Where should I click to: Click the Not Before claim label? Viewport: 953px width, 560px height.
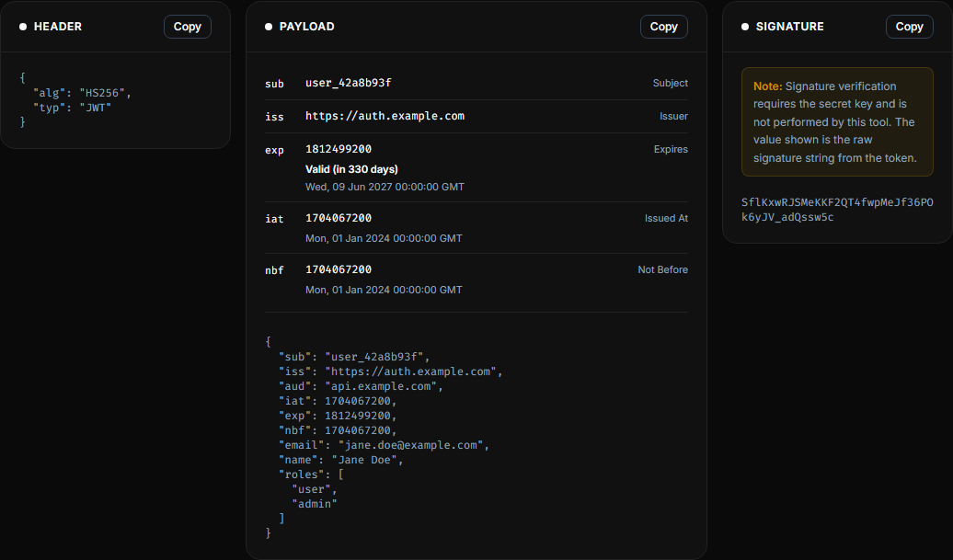pos(662,269)
